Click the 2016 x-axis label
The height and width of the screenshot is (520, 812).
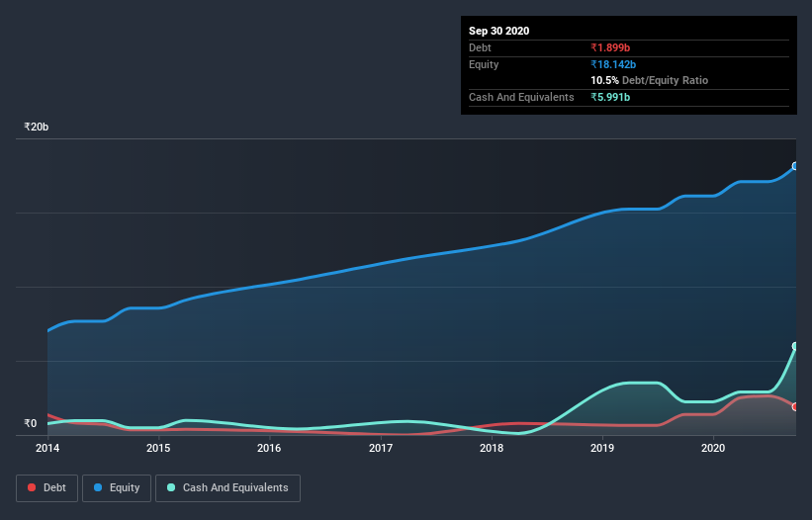[269, 448]
